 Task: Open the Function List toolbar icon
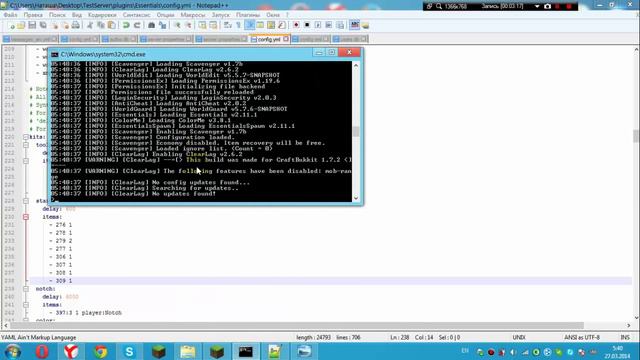tap(282, 25)
